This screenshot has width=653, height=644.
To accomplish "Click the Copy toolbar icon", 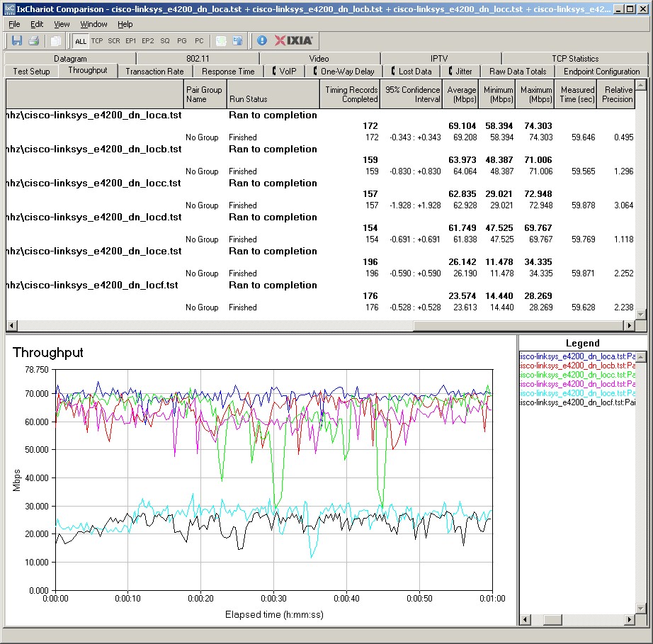I will 55,41.
